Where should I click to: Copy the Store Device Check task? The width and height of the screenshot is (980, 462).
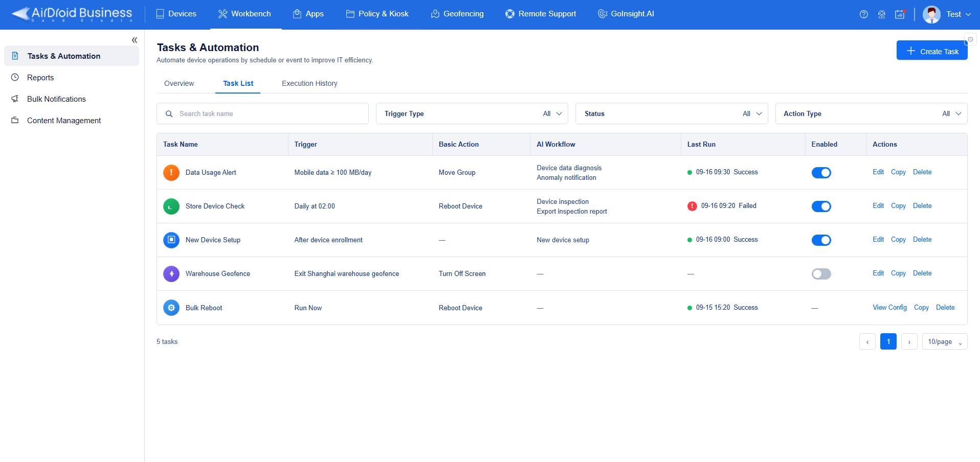coord(898,206)
